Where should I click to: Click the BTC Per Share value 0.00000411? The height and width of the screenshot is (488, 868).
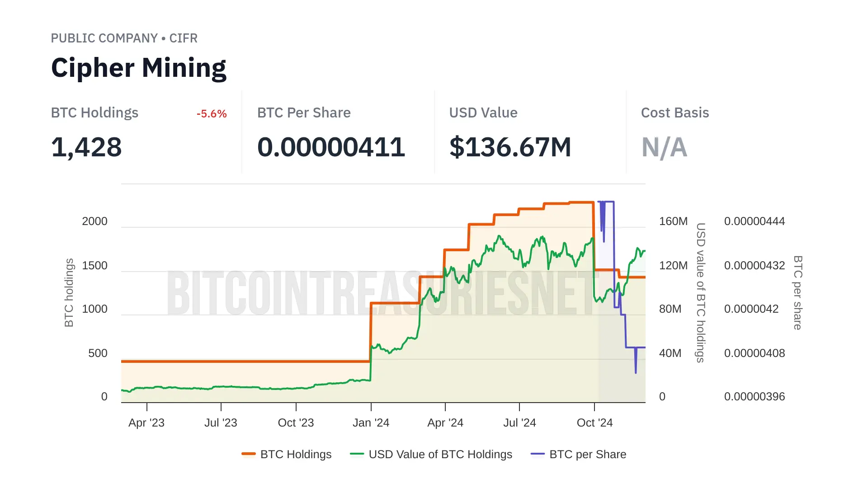(x=331, y=147)
